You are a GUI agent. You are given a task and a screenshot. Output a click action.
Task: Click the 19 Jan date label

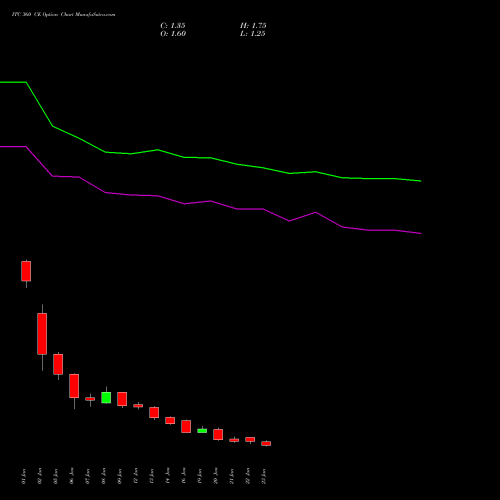click(x=200, y=476)
